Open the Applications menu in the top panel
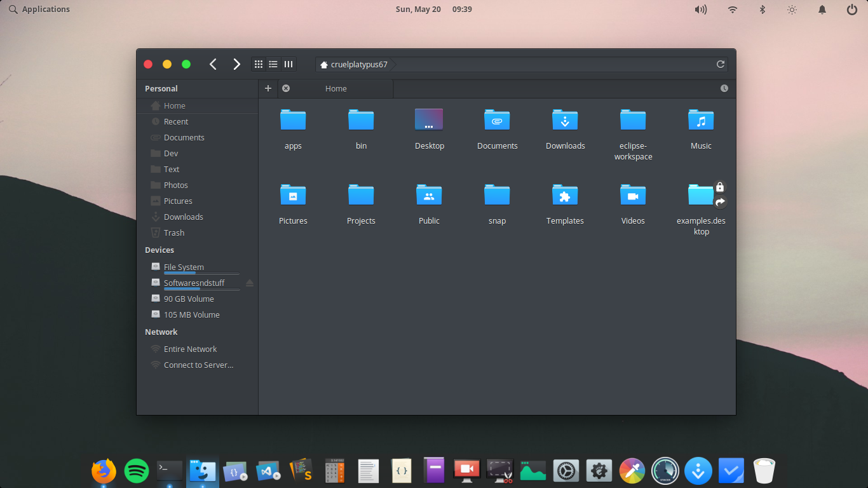The width and height of the screenshot is (868, 488). pos(39,9)
